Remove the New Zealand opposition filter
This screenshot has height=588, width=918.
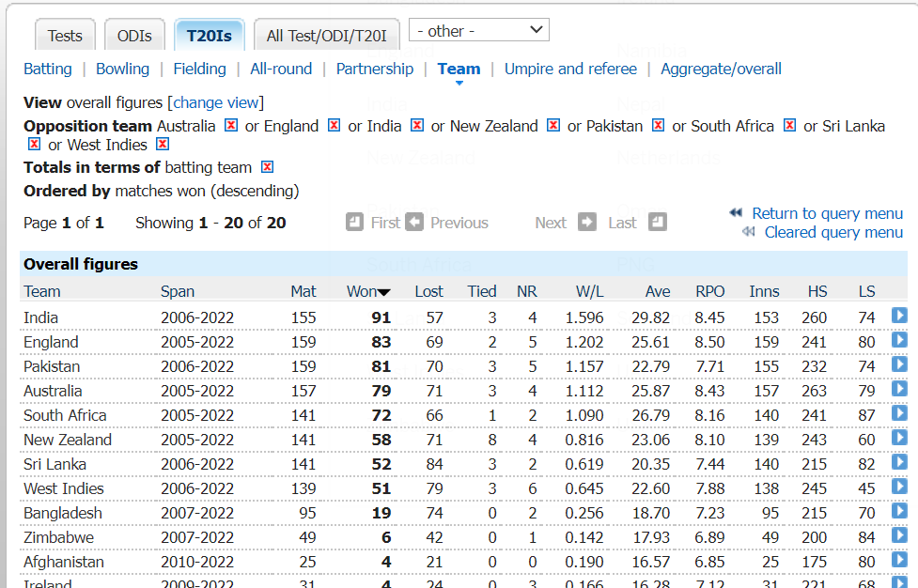point(553,125)
